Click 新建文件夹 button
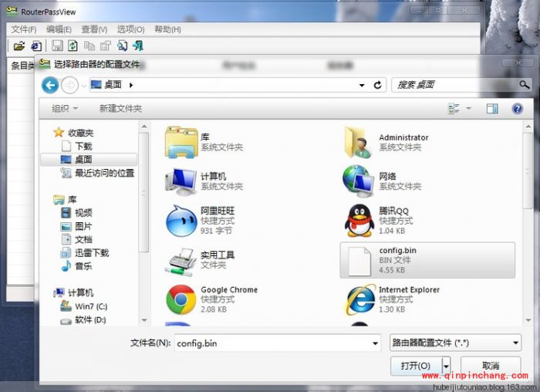The height and width of the screenshot is (392, 540). click(120, 109)
